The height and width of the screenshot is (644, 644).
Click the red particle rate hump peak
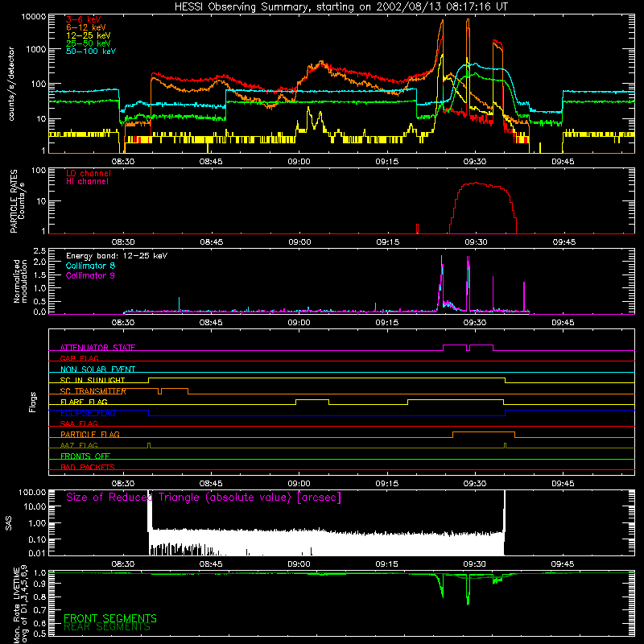click(476, 183)
